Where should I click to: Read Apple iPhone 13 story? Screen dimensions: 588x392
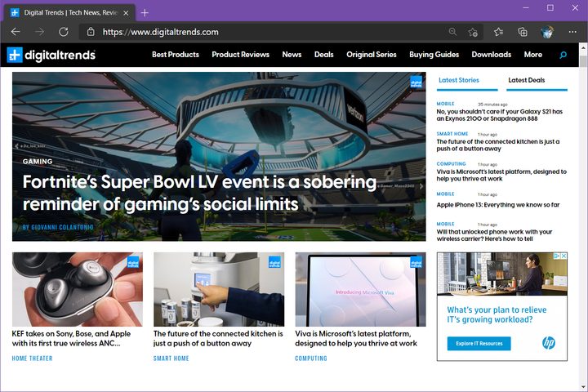[x=498, y=205]
